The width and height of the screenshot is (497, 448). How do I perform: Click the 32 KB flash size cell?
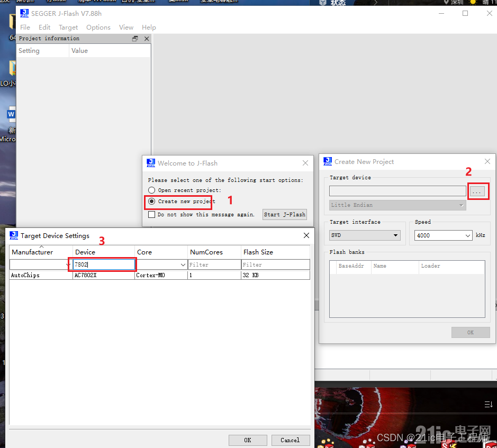coord(275,275)
